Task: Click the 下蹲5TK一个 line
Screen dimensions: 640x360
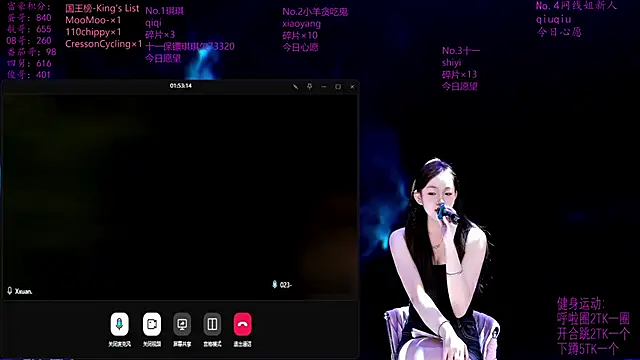Action: [x=588, y=349]
